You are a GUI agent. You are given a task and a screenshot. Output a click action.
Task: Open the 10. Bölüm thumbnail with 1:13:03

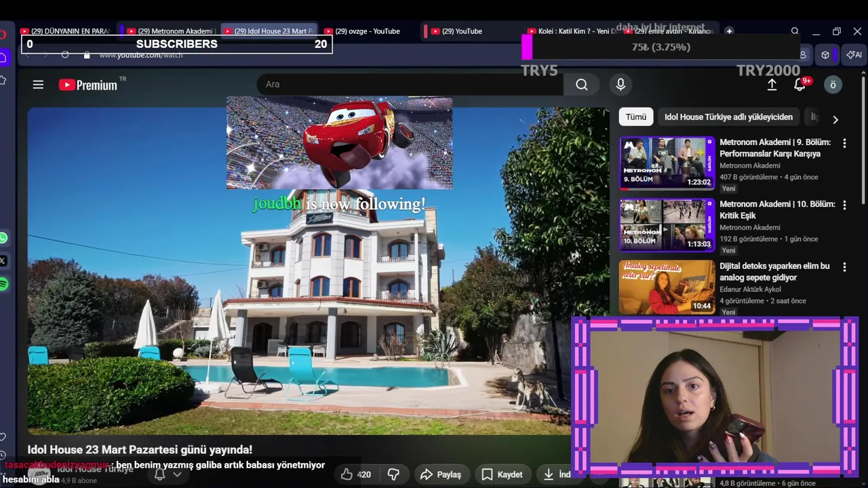(667, 225)
